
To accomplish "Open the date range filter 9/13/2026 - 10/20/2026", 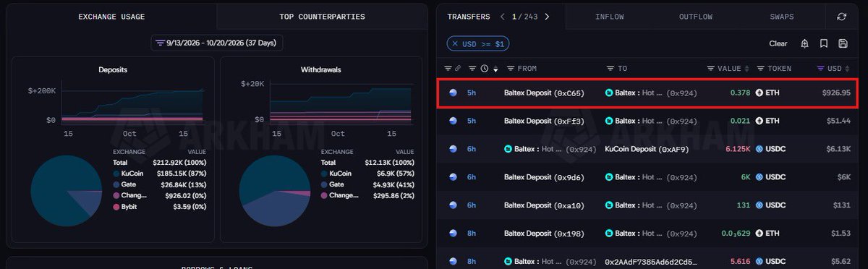I will click(x=217, y=43).
